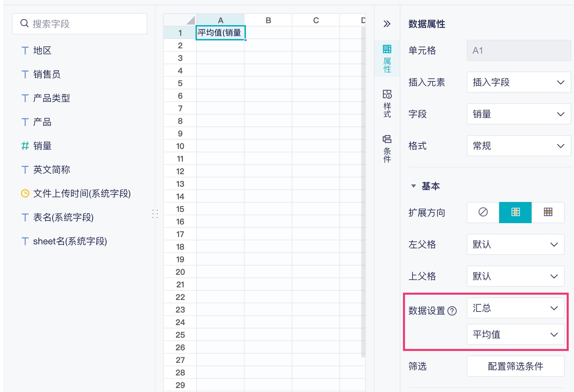Screen dimensions: 574x392
Task: Click the spreadsheet vertical scrollbar
Action: [363, 192]
